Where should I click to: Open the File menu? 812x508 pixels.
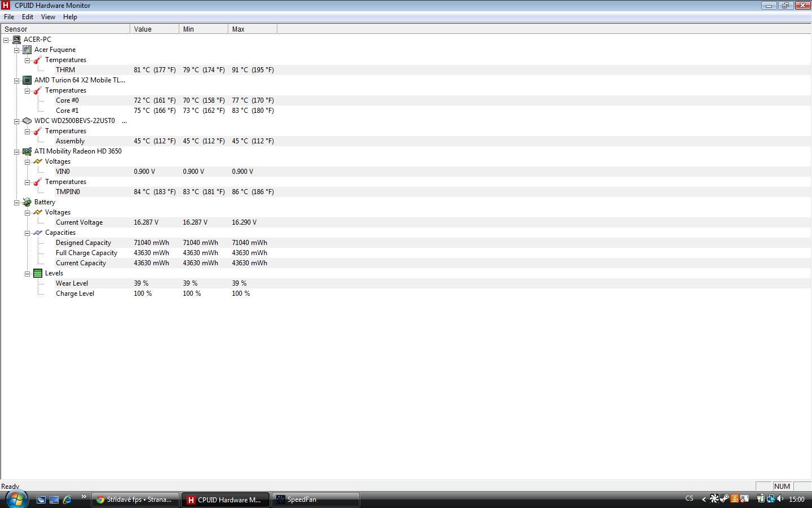(9, 17)
